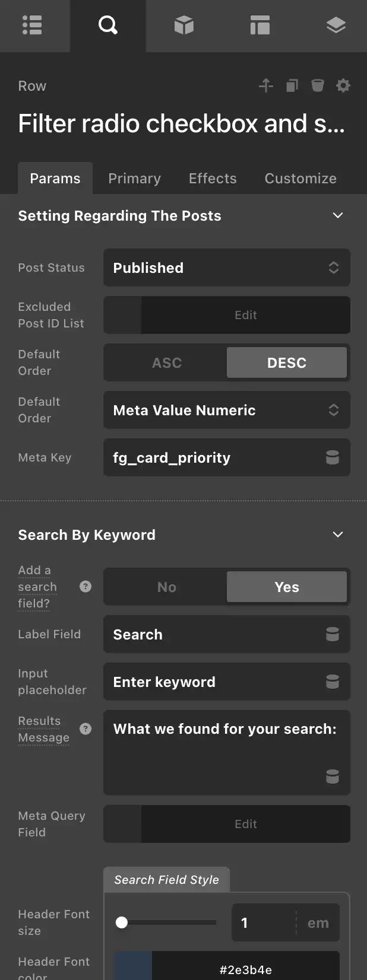Open the outline list icon in top bar

32,26
